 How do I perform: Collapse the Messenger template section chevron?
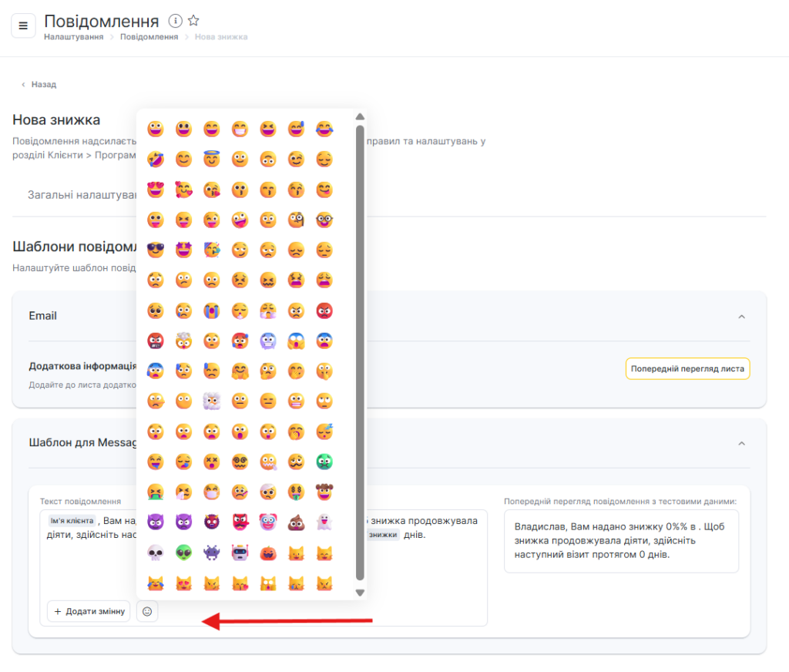coord(741,444)
